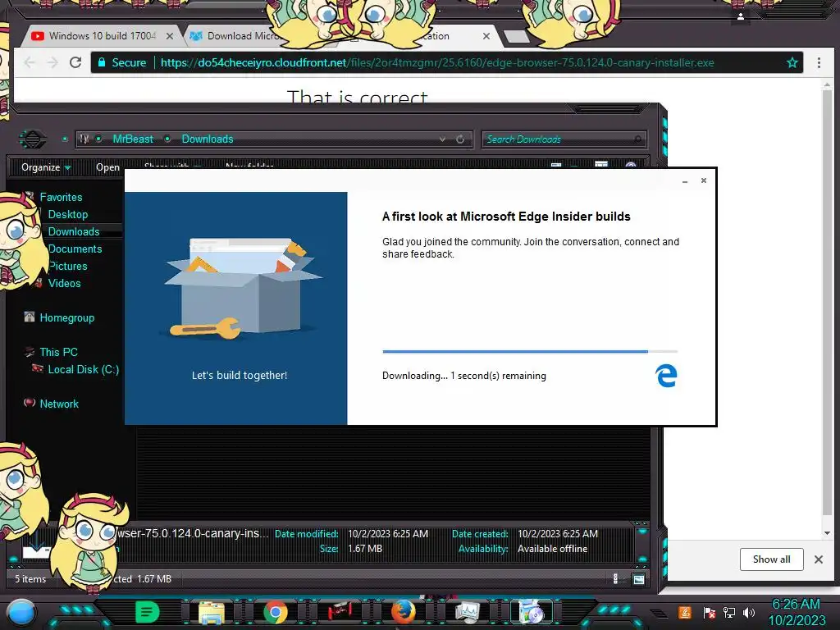Open a new Chrome tab

[x=517, y=36]
